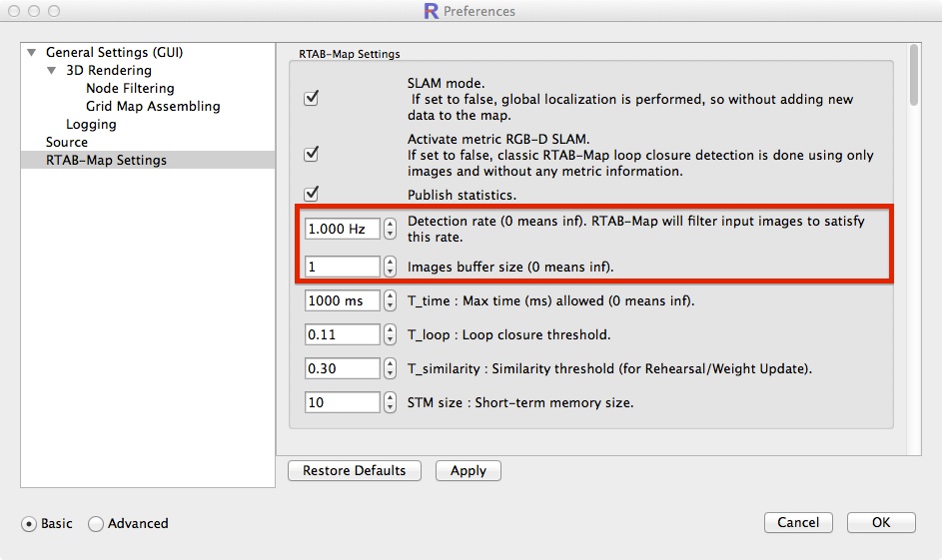Select RTAB-Map Settings in the sidebar
Viewport: 942px width, 560px height.
[106, 160]
